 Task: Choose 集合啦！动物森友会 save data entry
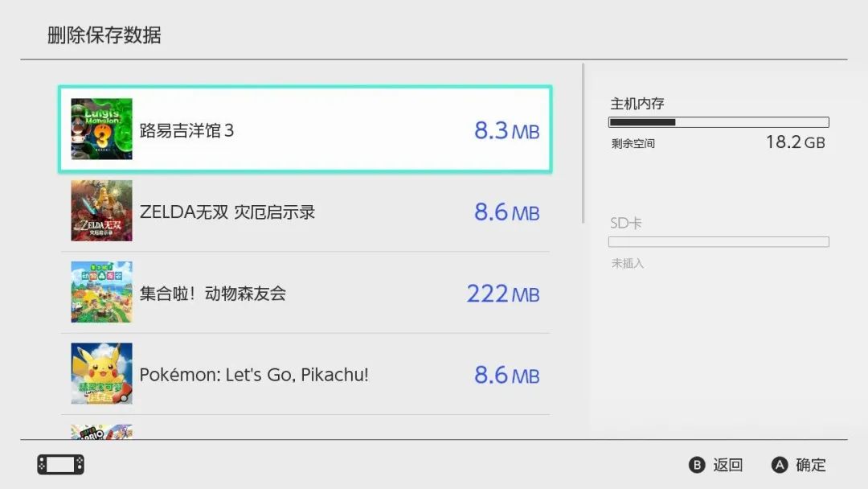point(305,293)
